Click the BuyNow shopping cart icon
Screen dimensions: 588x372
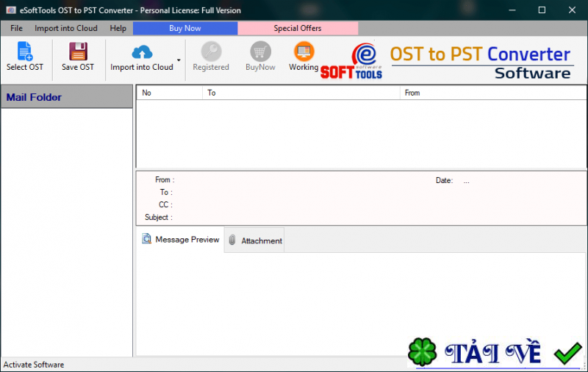[x=260, y=51]
